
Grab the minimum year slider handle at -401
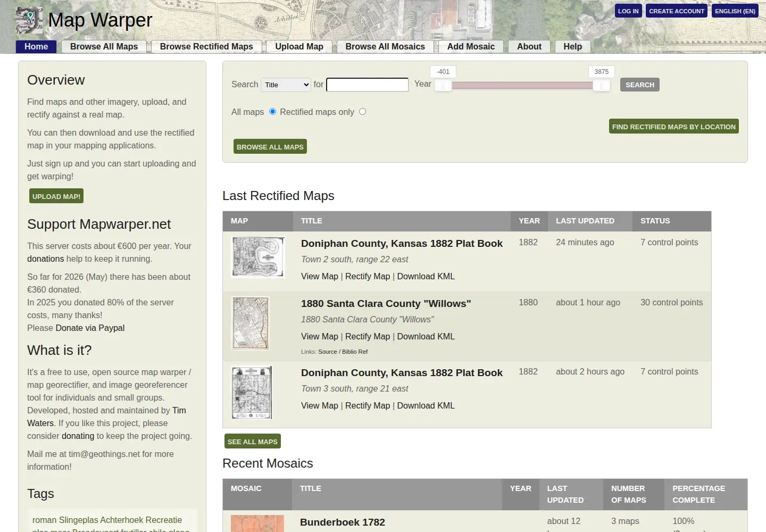[x=443, y=85]
